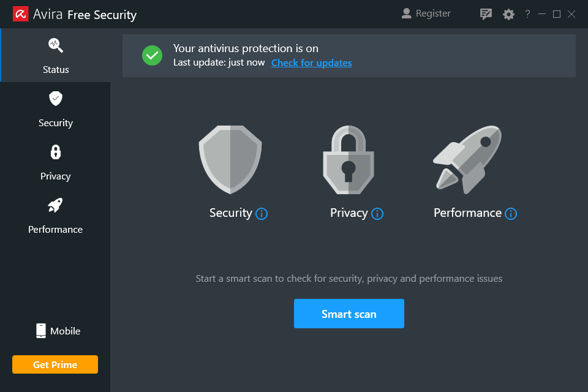The image size is (588, 392).
Task: Open Mobile via the phone icon
Action: (40, 331)
